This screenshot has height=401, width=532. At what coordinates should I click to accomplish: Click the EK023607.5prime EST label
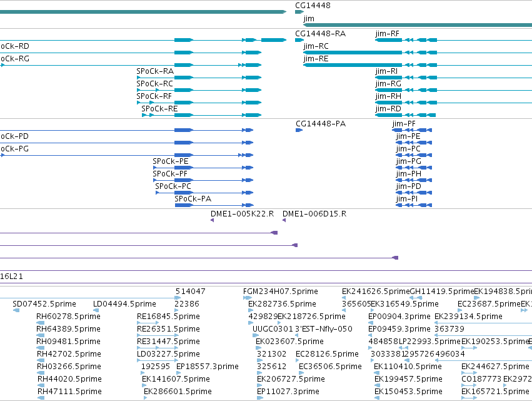click(x=289, y=342)
